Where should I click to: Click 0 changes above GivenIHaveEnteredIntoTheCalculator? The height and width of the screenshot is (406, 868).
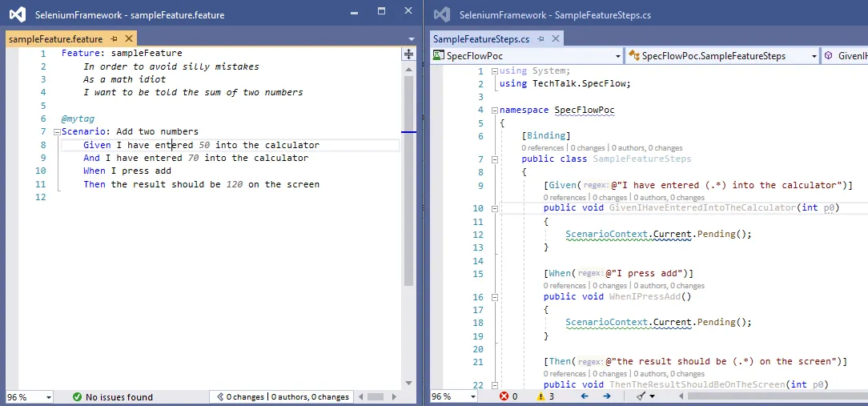click(x=609, y=197)
